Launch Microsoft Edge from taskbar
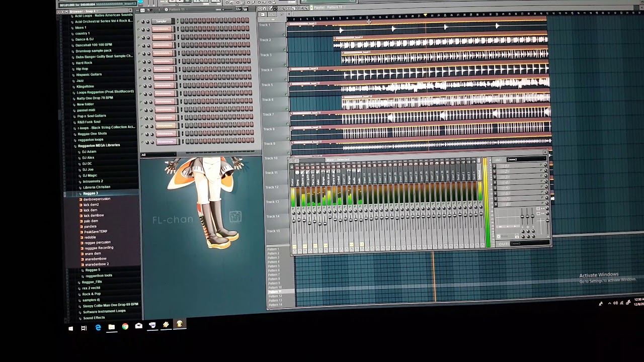This screenshot has height=362, width=644. pyautogui.click(x=98, y=328)
